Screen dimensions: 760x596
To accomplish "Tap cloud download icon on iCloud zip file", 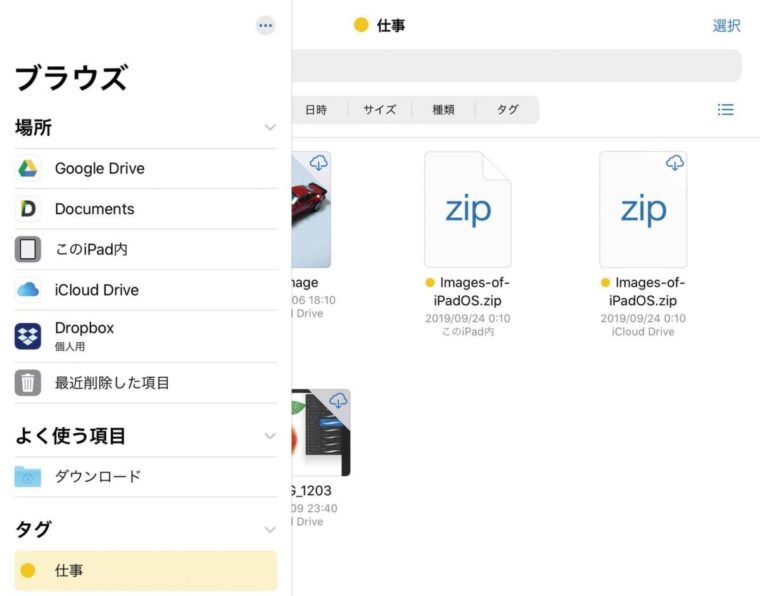I will click(x=675, y=163).
